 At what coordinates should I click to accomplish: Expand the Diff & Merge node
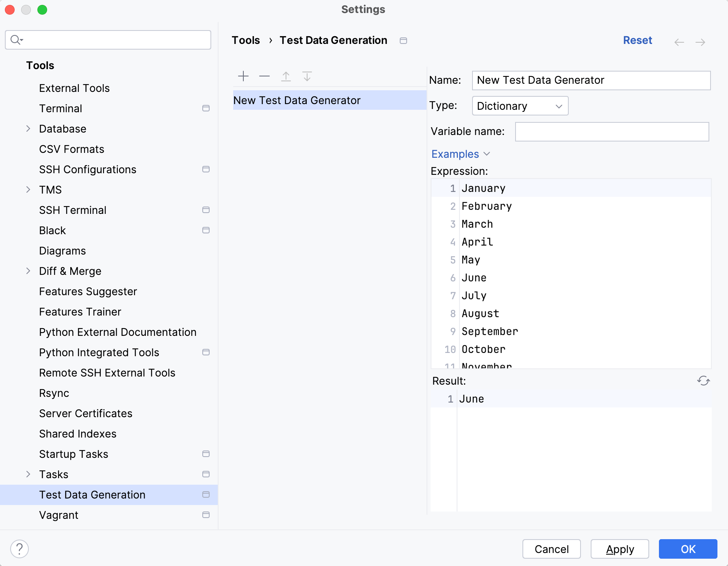pyautogui.click(x=28, y=271)
